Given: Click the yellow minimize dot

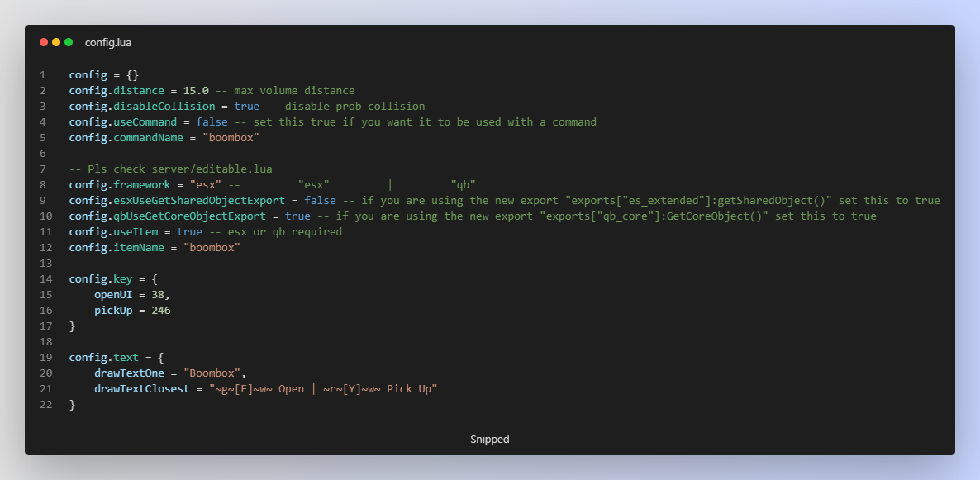Looking at the screenshot, I should (56, 42).
